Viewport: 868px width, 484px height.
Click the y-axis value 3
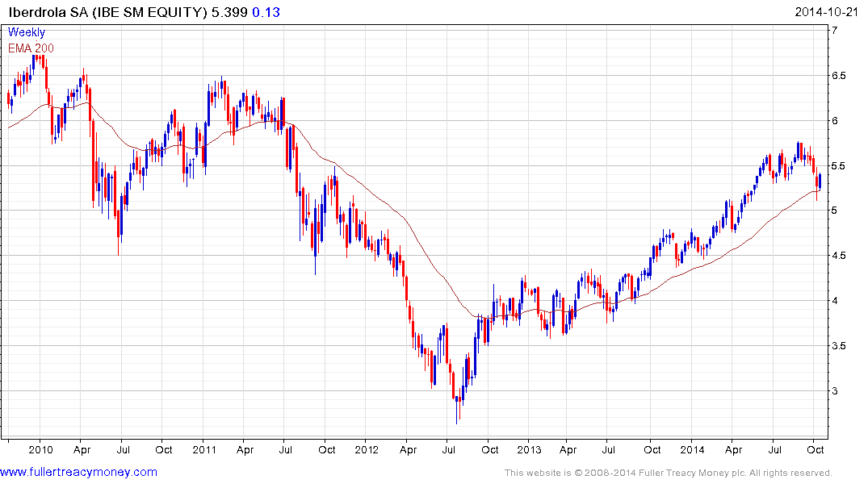(x=835, y=390)
